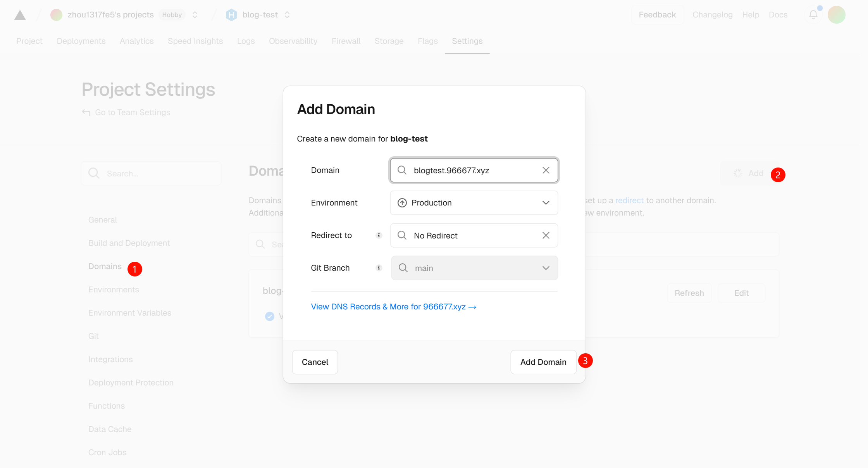Click the sidebar search magnifier icon

tap(94, 173)
